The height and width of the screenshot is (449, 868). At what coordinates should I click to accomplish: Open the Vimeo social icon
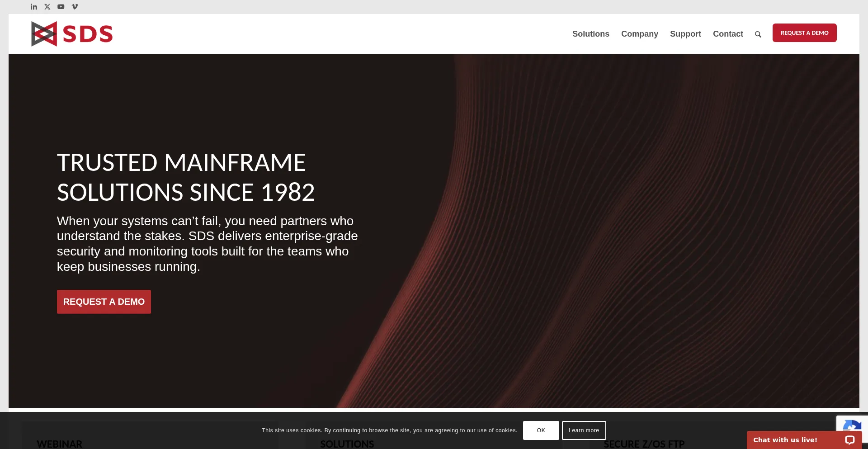75,7
